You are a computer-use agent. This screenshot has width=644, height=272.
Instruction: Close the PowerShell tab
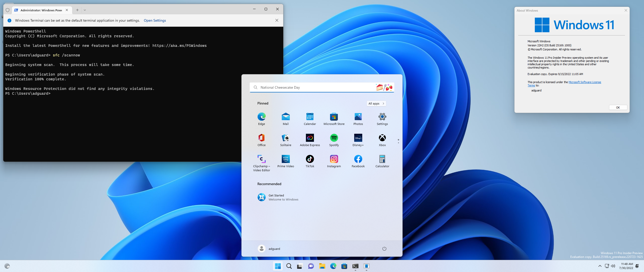point(67,10)
